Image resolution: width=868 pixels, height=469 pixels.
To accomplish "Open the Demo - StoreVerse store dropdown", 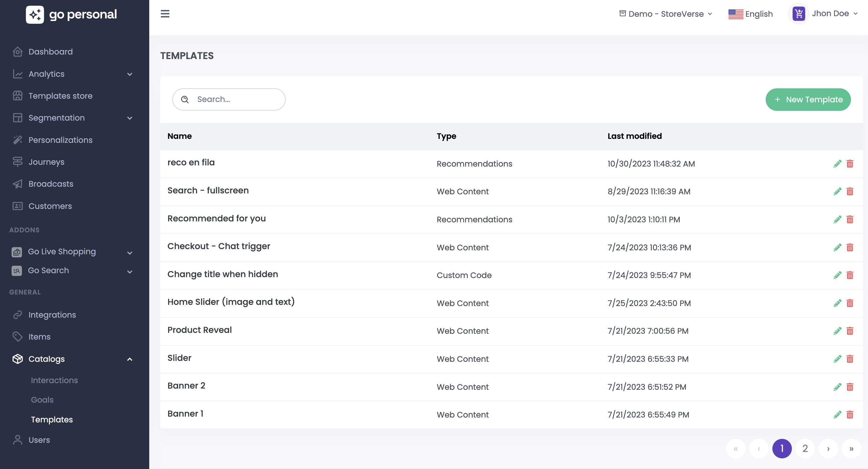I will coord(665,14).
